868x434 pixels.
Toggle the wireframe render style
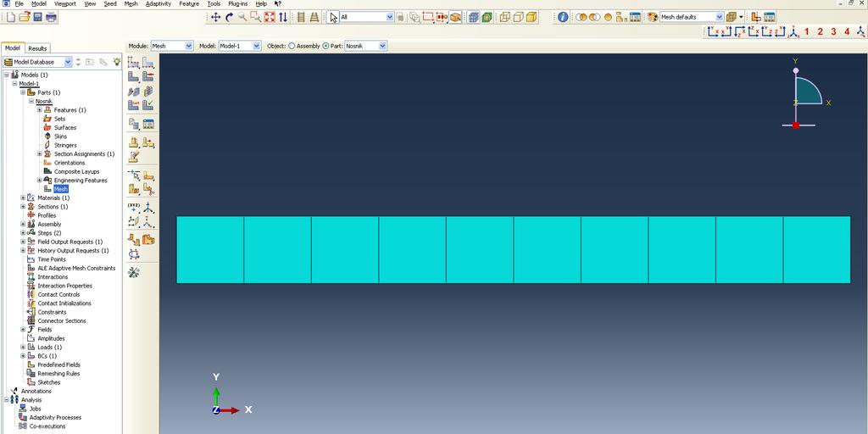click(505, 17)
